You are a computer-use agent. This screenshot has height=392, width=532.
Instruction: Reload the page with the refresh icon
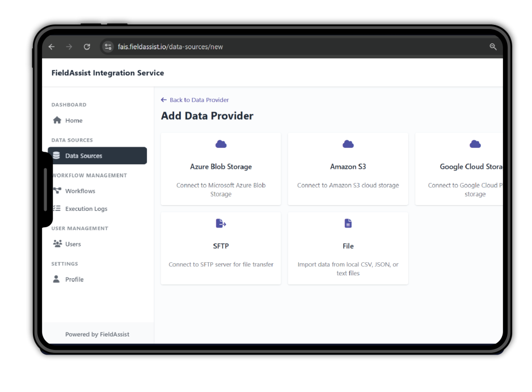pyautogui.click(x=87, y=47)
